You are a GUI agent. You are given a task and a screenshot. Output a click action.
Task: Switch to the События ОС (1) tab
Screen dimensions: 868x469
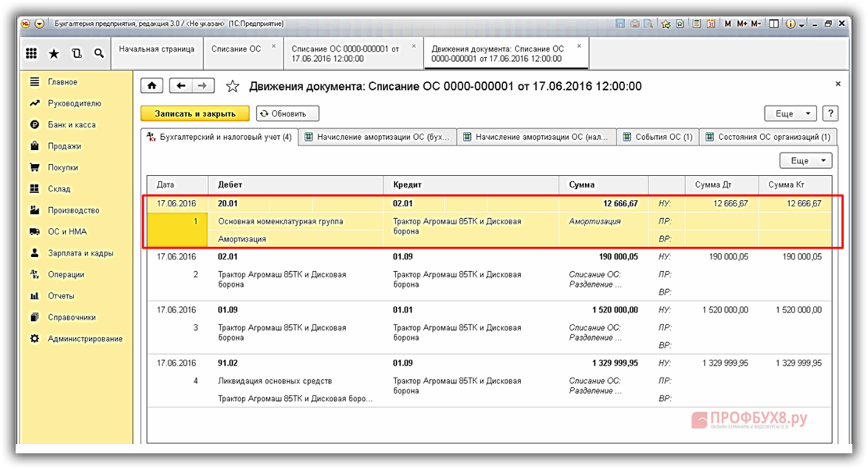tap(657, 137)
